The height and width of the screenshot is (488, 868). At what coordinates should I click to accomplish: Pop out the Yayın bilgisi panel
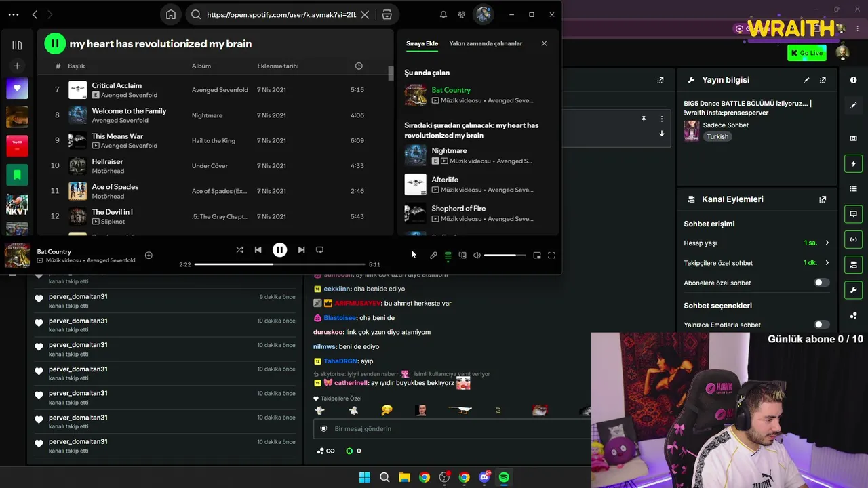pos(823,80)
